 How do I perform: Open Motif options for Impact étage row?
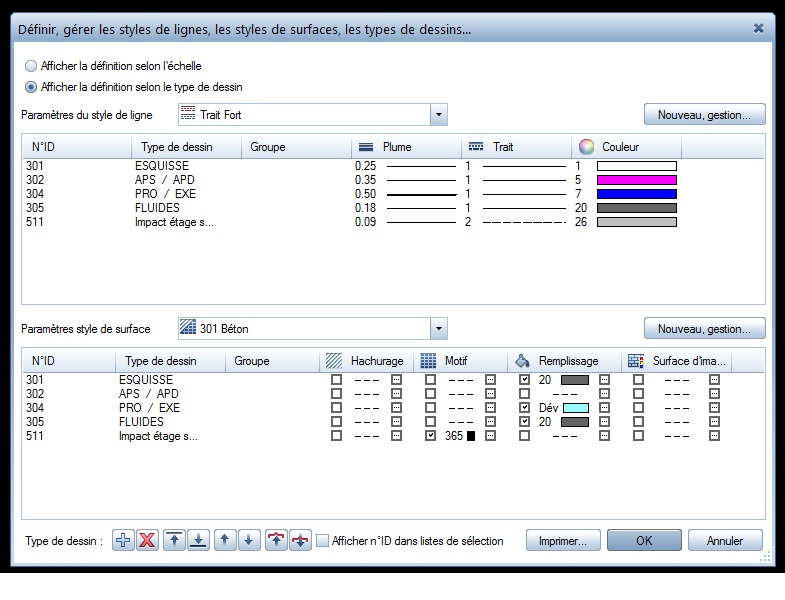tap(491, 436)
